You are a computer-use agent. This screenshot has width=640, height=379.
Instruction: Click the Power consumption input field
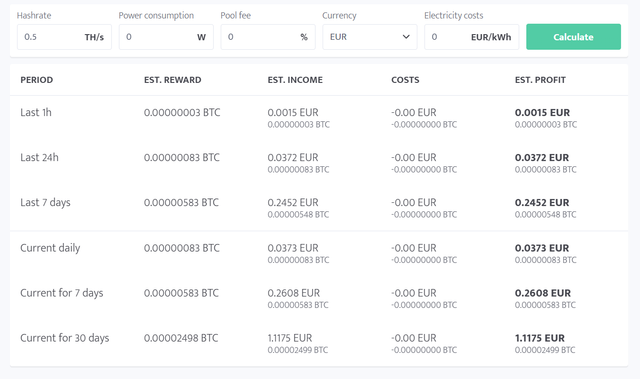pos(166,37)
